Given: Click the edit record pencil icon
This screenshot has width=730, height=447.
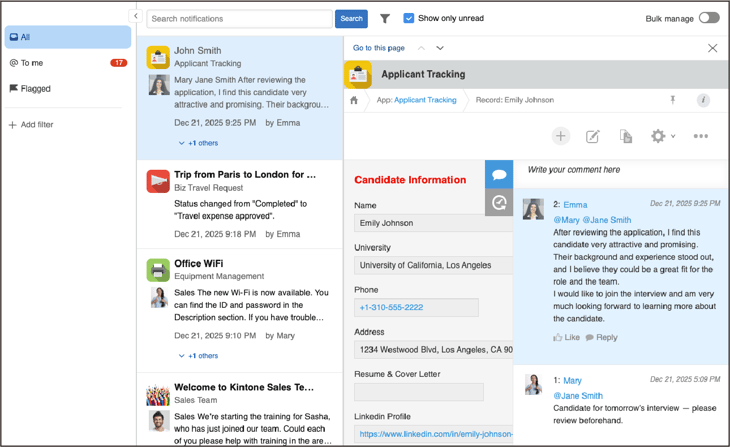Looking at the screenshot, I should pyautogui.click(x=592, y=136).
